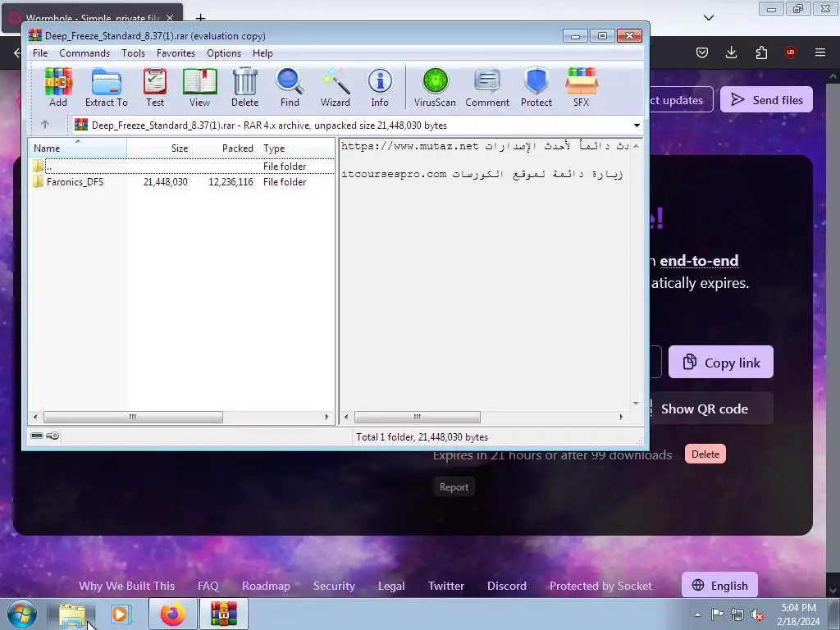Click the key password icon in status bar

click(x=52, y=436)
